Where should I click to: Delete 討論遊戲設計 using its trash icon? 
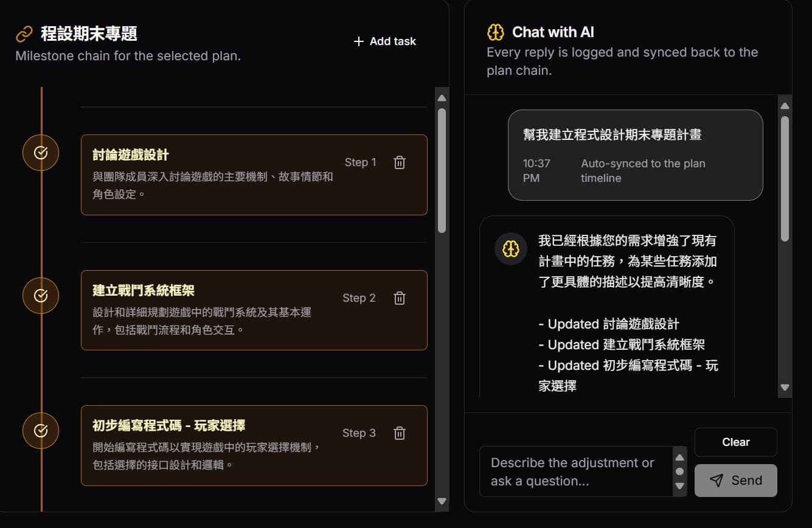point(399,162)
